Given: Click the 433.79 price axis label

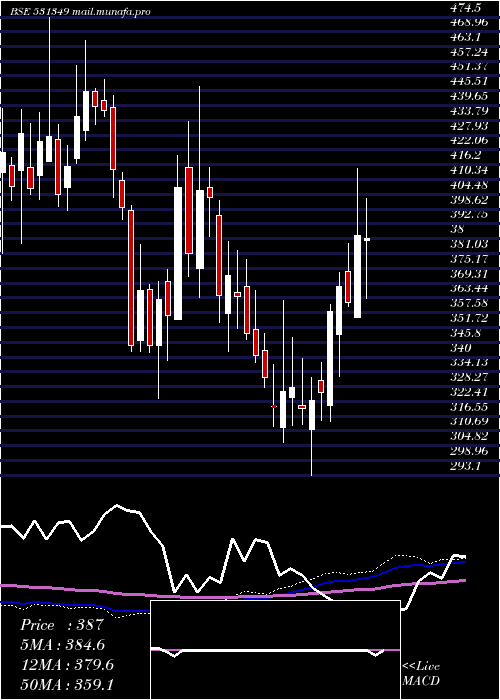Looking at the screenshot, I should (469, 111).
